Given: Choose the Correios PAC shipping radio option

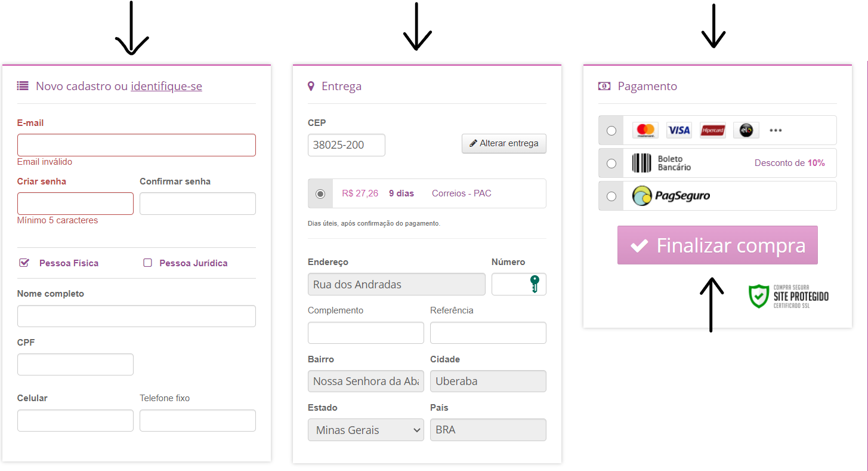Looking at the screenshot, I should coord(320,193).
